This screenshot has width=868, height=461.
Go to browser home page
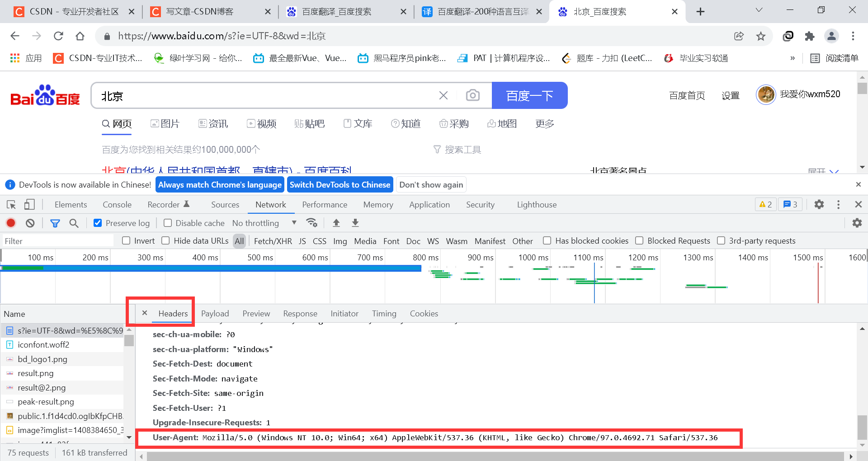pyautogui.click(x=80, y=36)
